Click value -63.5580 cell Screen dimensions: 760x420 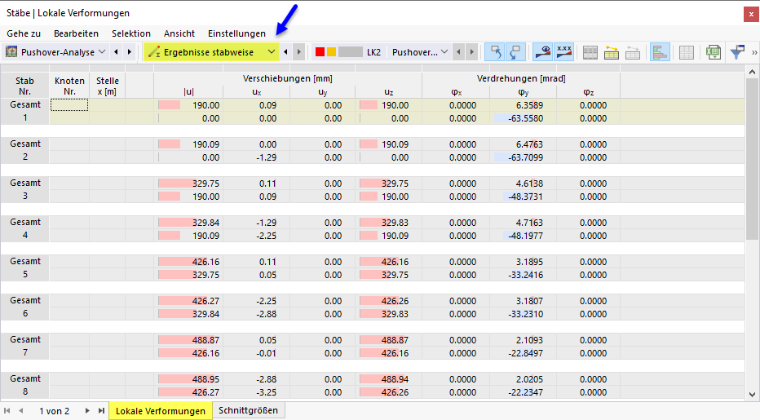coord(523,118)
